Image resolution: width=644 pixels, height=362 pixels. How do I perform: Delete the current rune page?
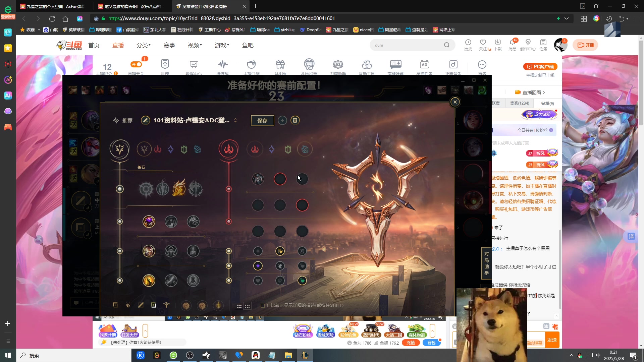(x=295, y=120)
